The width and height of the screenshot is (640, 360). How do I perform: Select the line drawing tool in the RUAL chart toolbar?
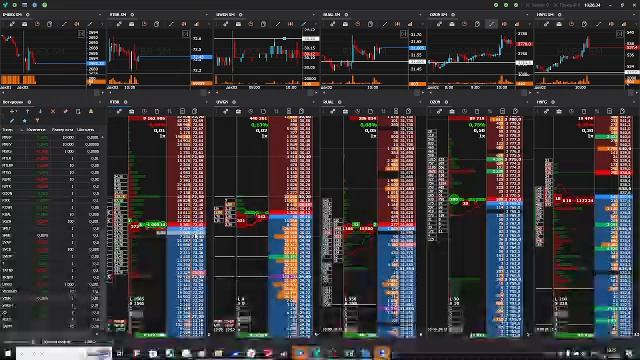384,24
